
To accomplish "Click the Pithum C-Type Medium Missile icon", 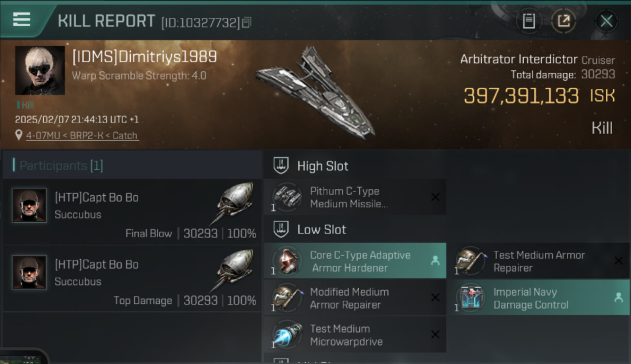I will point(286,197).
